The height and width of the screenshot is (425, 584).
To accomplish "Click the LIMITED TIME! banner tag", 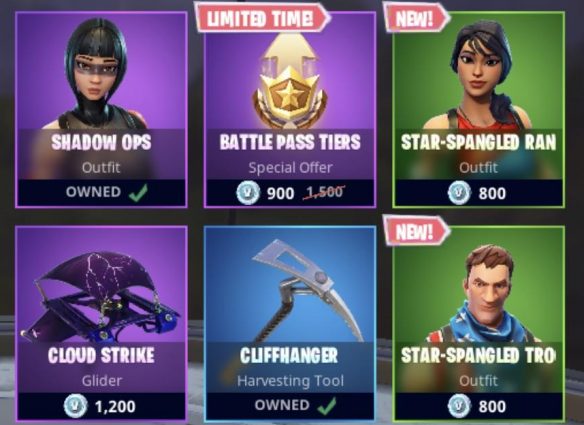I will click(x=262, y=18).
